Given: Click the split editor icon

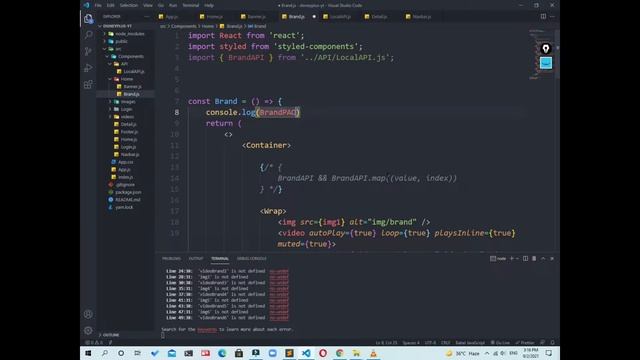Looking at the screenshot, I should [543, 16].
